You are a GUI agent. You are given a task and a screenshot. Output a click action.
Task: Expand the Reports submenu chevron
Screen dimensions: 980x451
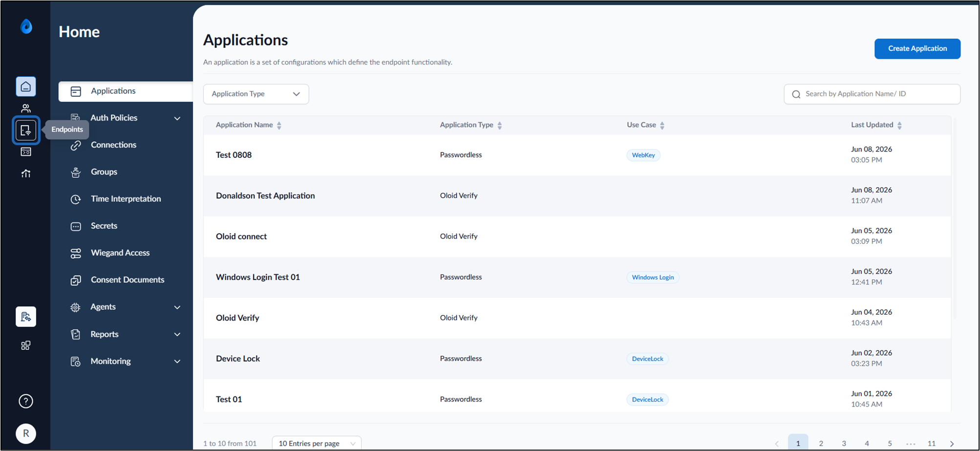click(x=177, y=335)
